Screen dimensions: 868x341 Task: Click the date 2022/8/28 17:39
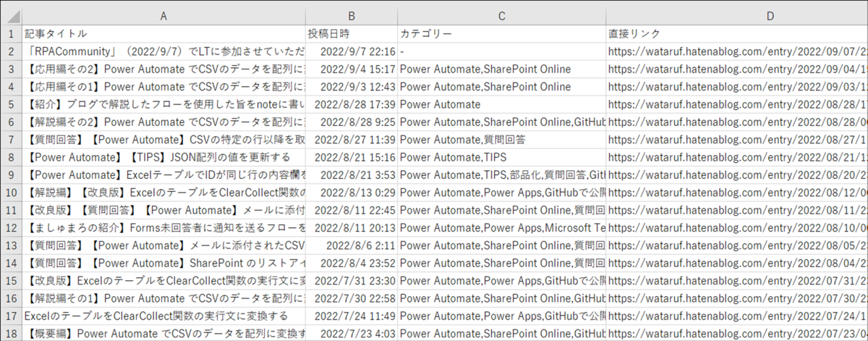coord(351,104)
